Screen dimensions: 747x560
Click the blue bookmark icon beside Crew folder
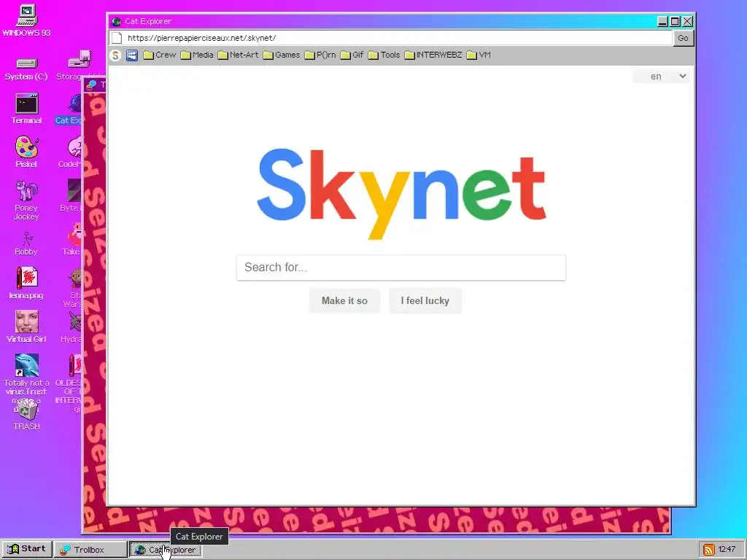pos(132,55)
